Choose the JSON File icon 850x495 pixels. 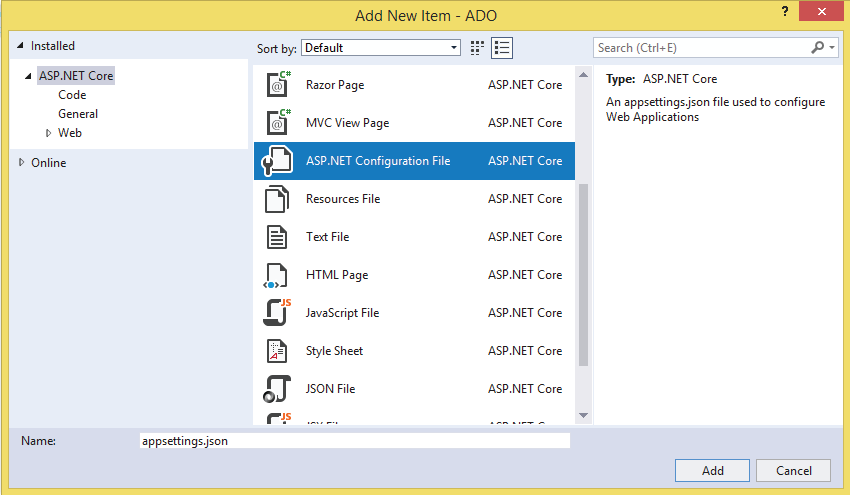pyautogui.click(x=277, y=389)
